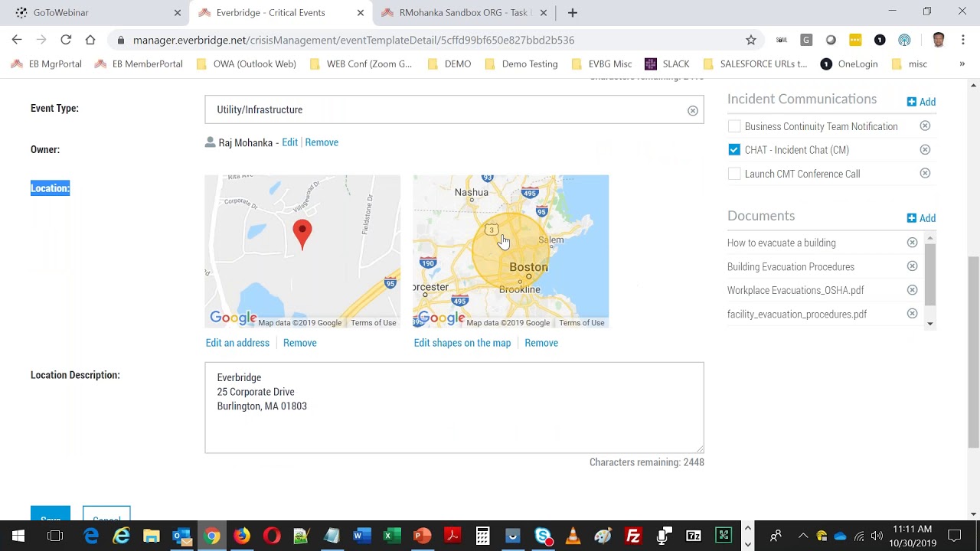Close the GoToWebinar tab
Screen dimensions: 980x551
[178, 13]
